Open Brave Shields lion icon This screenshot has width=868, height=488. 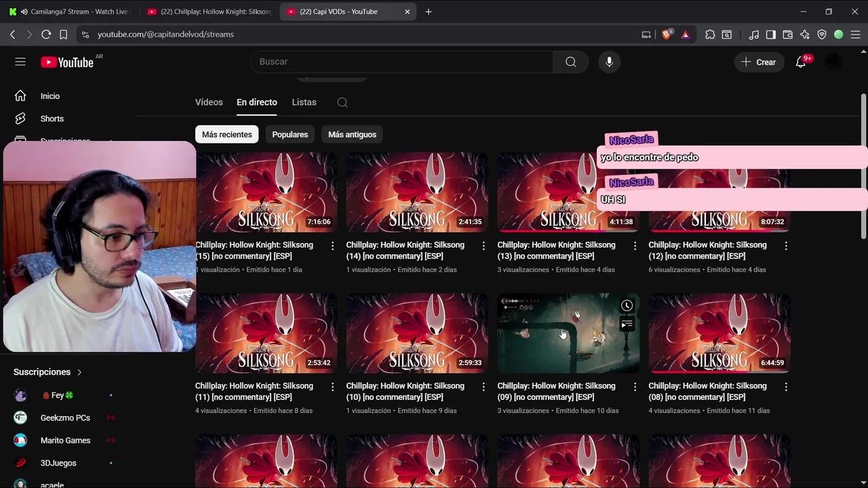click(x=667, y=35)
